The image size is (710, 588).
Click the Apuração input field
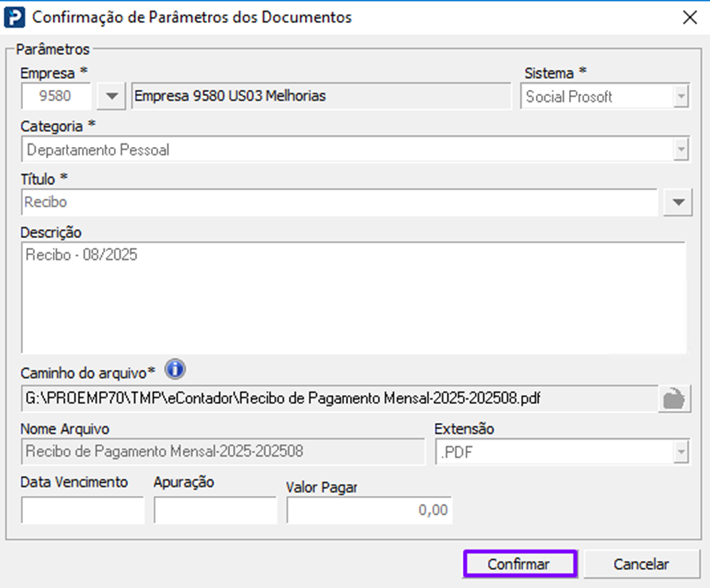pyautogui.click(x=215, y=510)
